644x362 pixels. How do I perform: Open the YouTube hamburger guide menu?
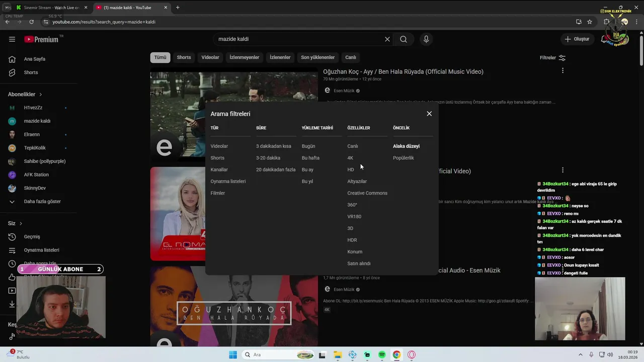(12, 39)
